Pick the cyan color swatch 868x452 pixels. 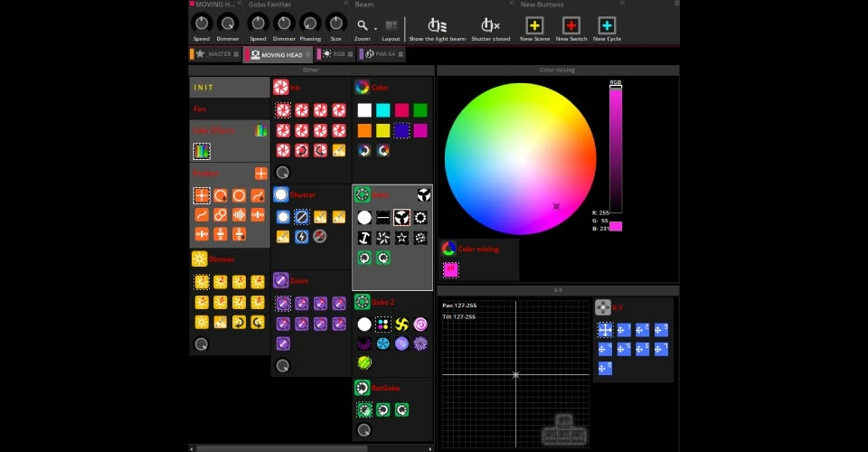pos(382,110)
